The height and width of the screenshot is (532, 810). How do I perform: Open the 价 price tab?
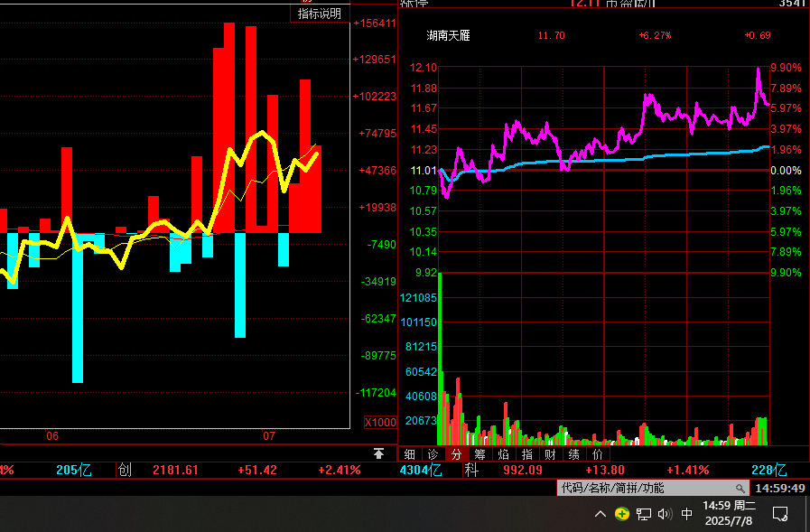[x=598, y=454]
